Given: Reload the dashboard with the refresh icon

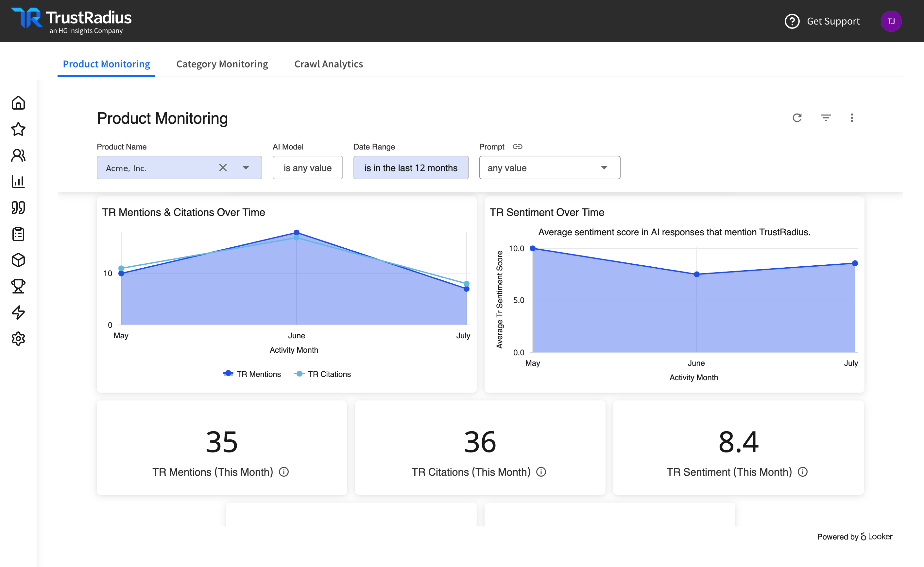Looking at the screenshot, I should pyautogui.click(x=797, y=118).
